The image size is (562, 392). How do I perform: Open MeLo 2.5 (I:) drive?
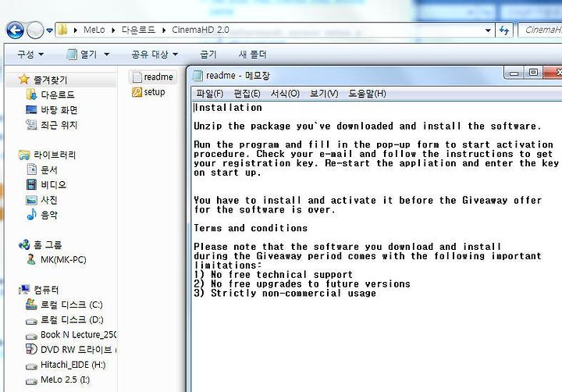58,380
